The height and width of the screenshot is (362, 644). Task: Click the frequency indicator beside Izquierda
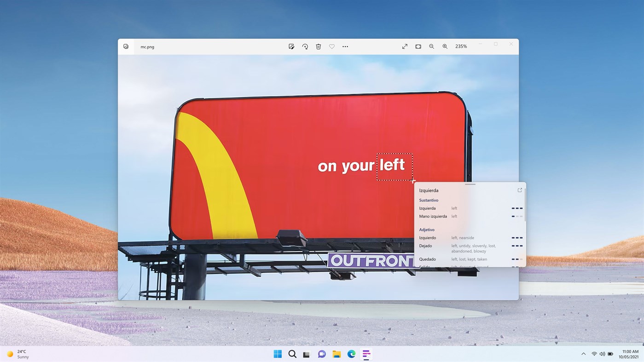click(517, 208)
